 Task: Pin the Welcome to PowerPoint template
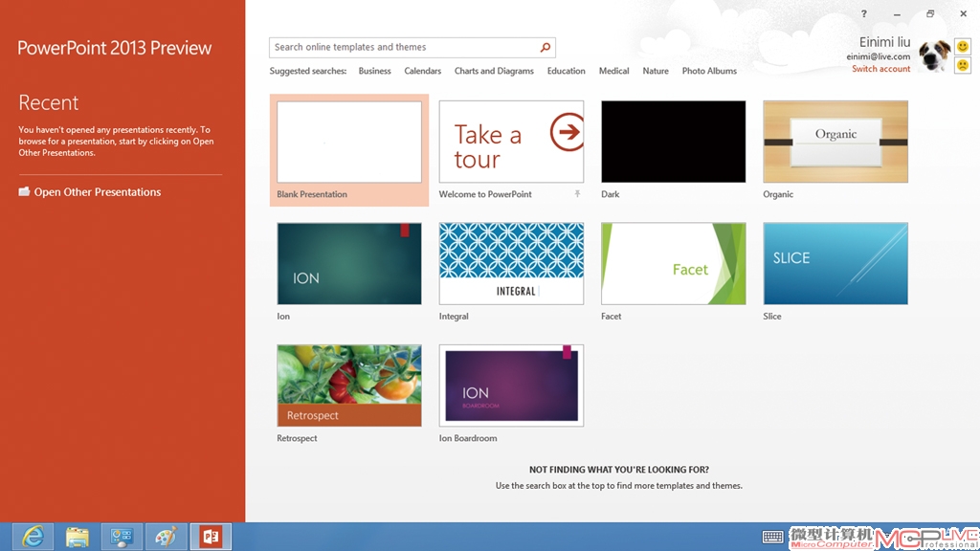point(577,194)
